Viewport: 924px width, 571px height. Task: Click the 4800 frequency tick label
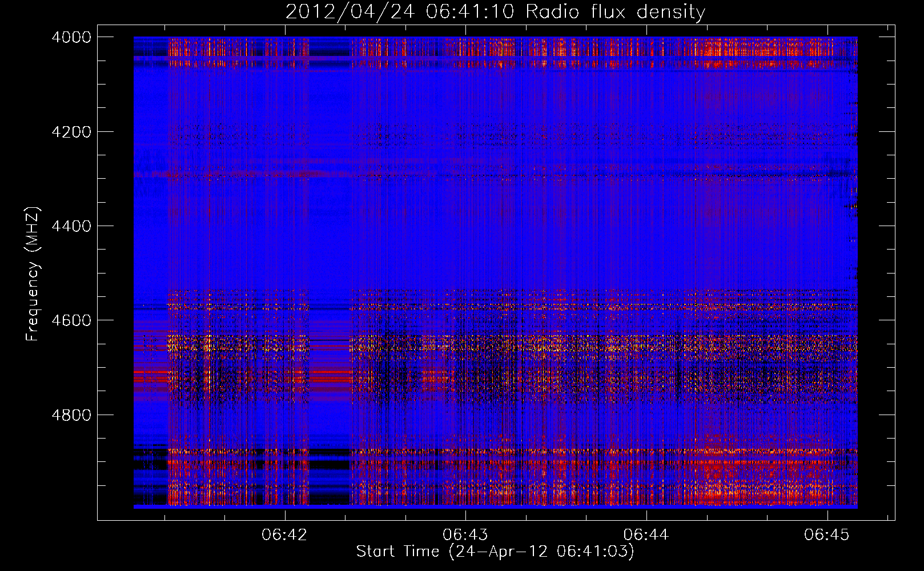[71, 415]
